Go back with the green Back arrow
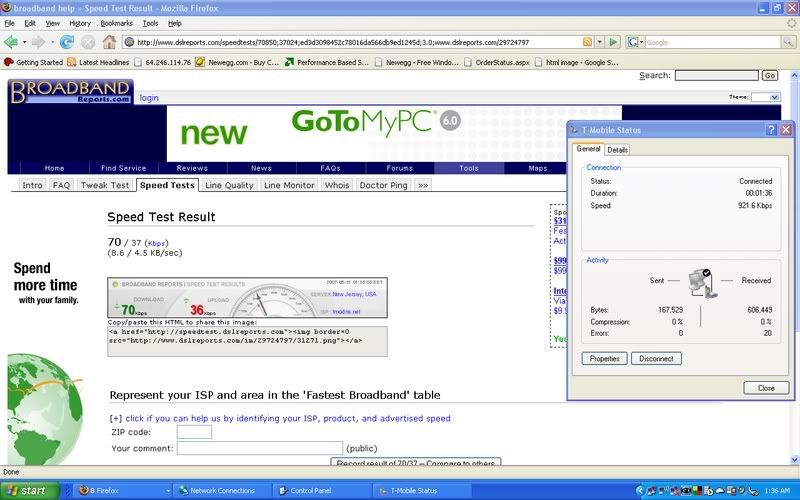 11,42
